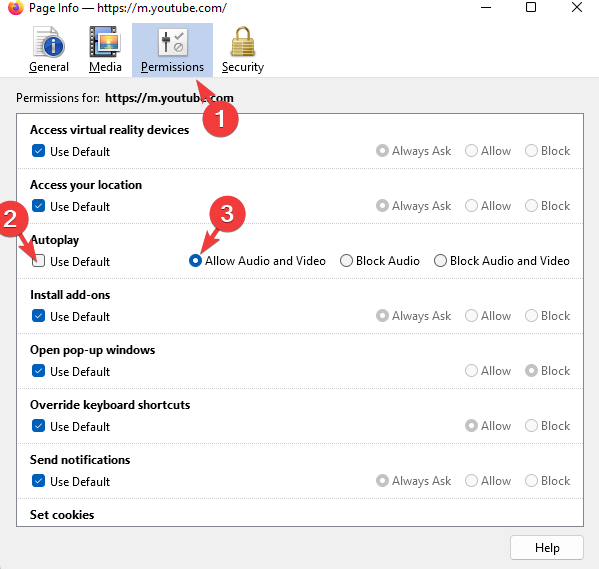This screenshot has height=569, width=599.
Task: Choose Block for virtual reality devices
Action: click(531, 151)
